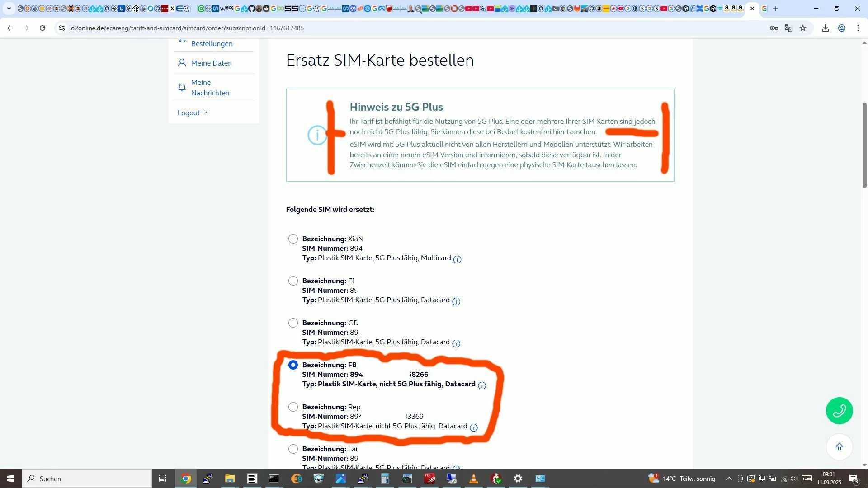Screen dimensions: 868x488
Task: Expand the tab search dropdown arrow
Action: 9,9
